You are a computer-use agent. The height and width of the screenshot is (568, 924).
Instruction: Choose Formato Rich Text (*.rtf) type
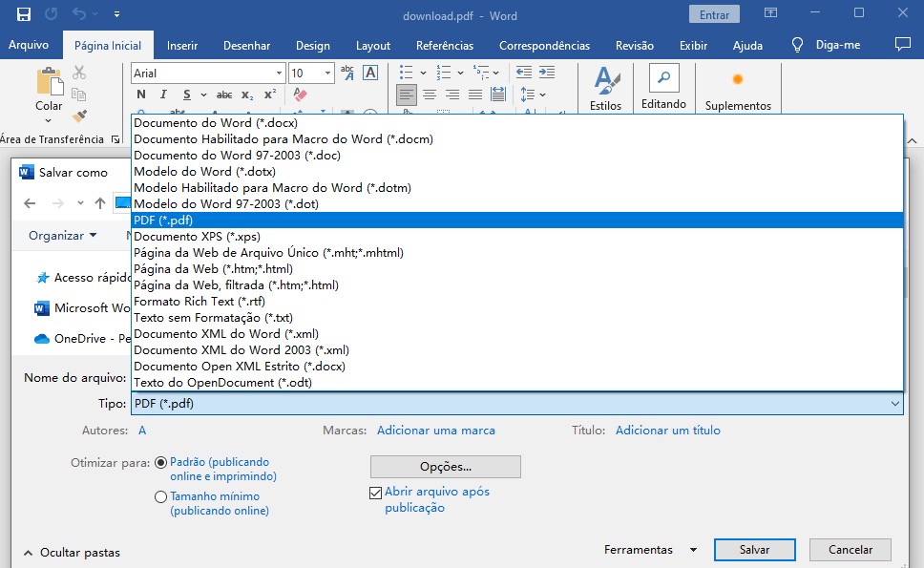tap(516, 302)
